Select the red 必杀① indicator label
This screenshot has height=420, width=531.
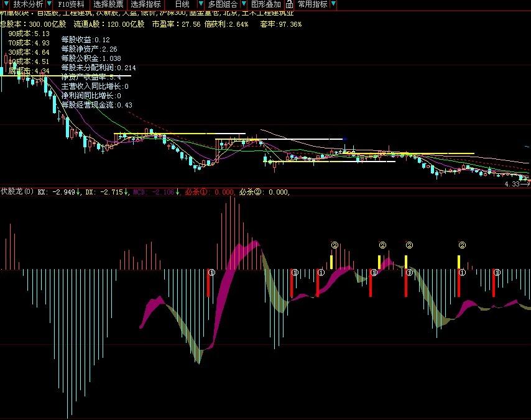(198, 192)
